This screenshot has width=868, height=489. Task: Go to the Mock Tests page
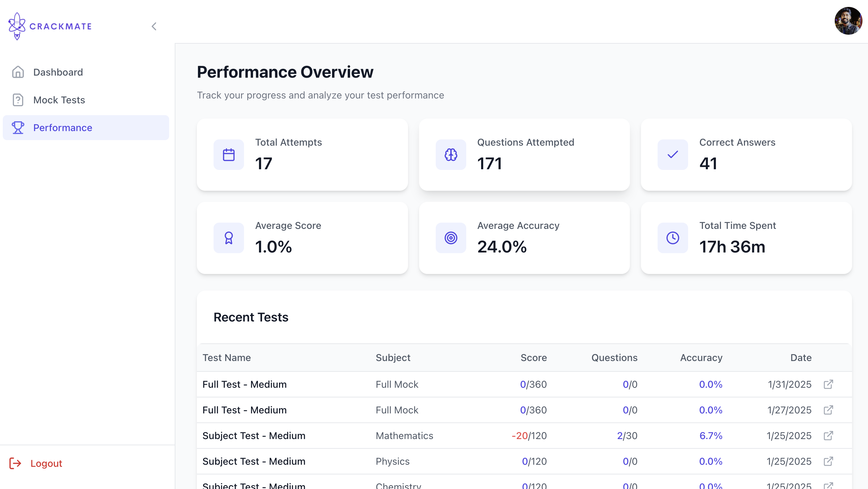click(59, 100)
